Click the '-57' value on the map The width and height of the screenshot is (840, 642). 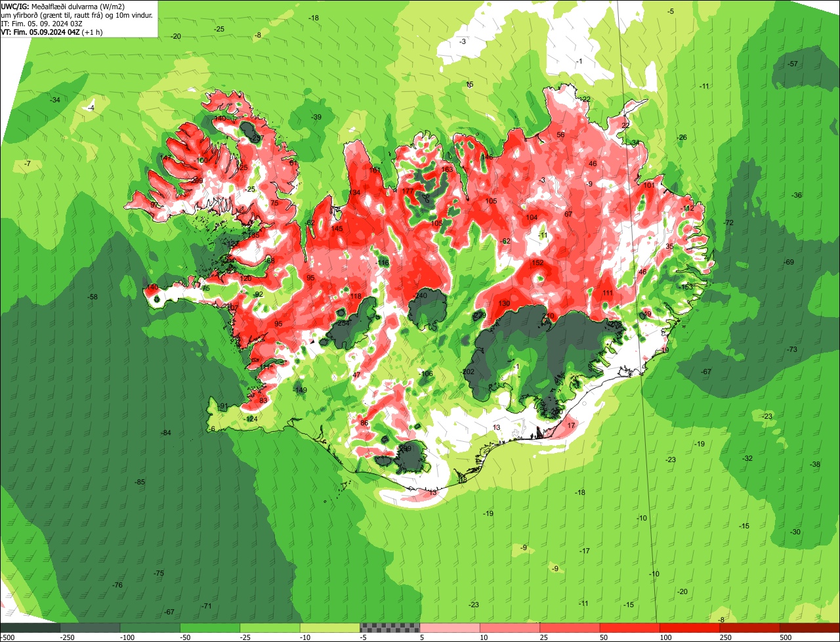coord(793,64)
